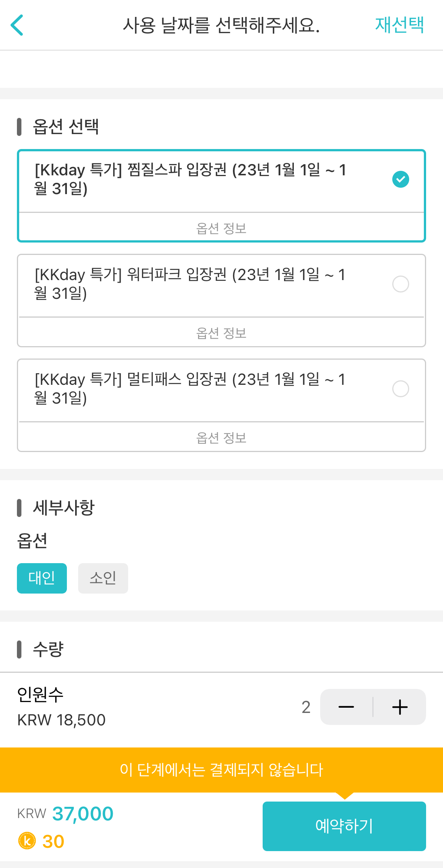The image size is (443, 868).
Task: Tap the 예약하기 button
Action: (x=344, y=826)
